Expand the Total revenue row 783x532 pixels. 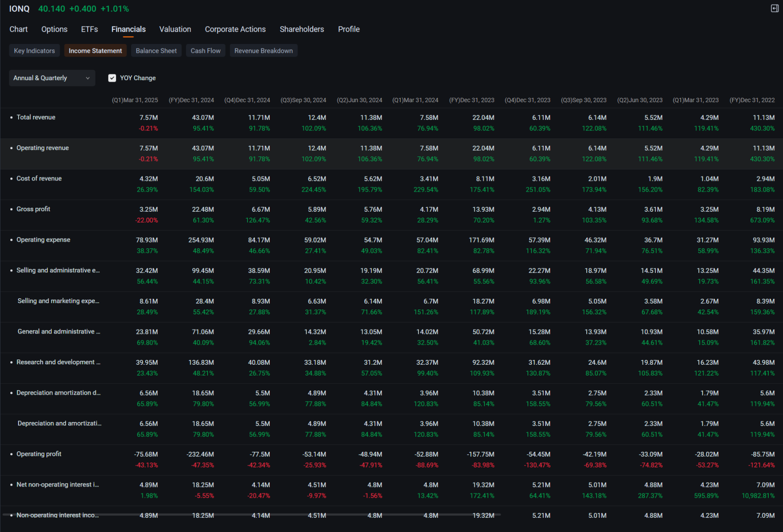tap(36, 117)
